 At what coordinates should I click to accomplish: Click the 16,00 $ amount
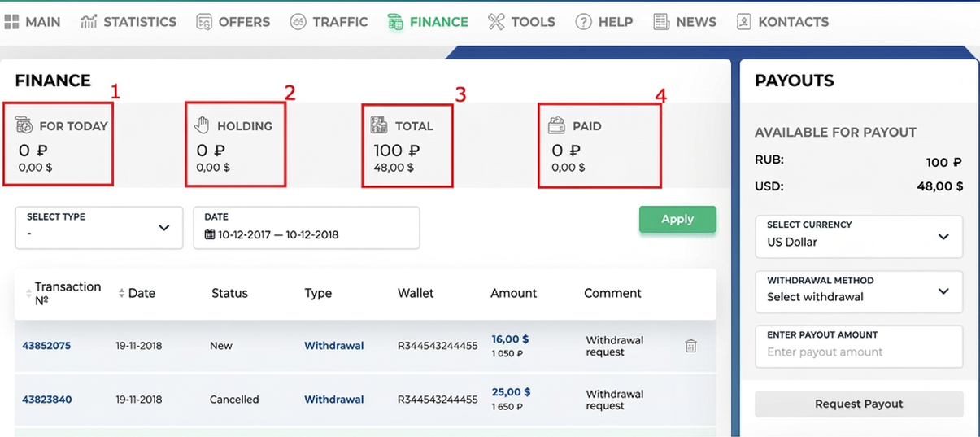tap(512, 339)
